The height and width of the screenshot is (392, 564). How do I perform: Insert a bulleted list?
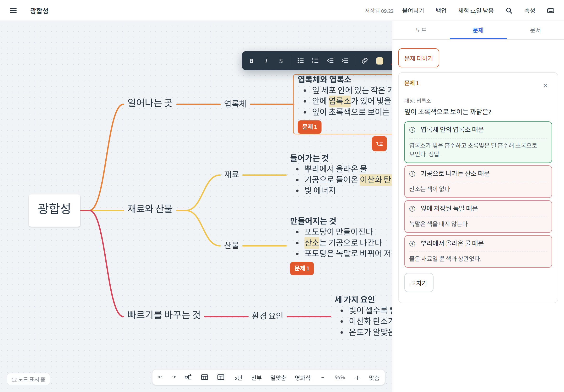[301, 61]
